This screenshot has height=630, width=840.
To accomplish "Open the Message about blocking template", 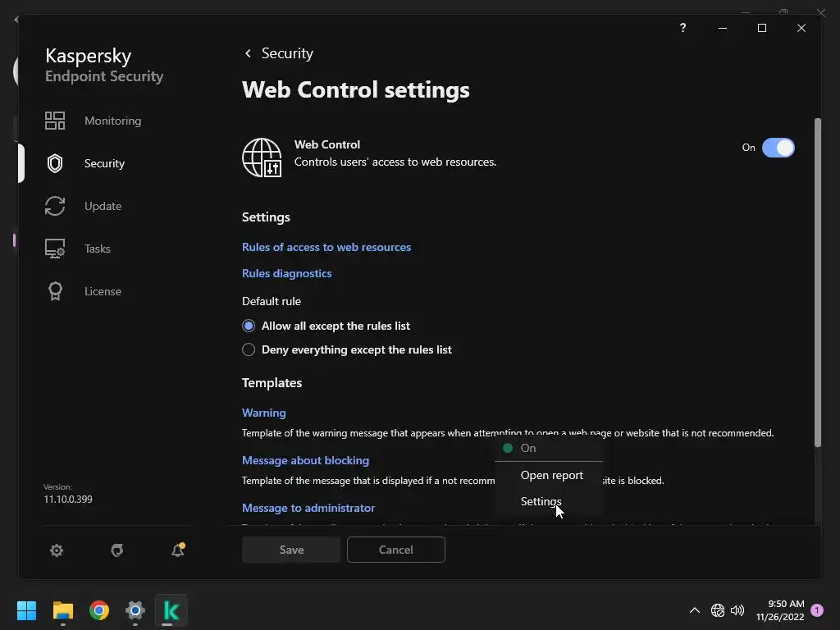I will click(x=305, y=460).
